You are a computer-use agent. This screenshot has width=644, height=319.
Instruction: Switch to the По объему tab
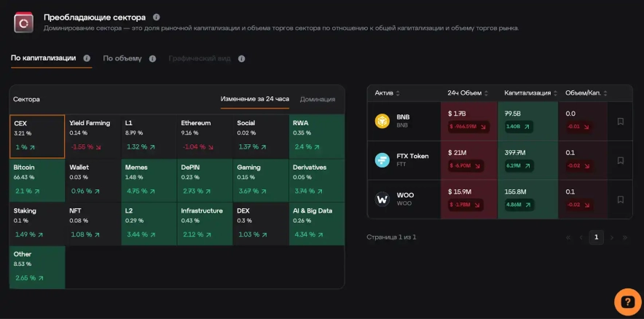122,58
